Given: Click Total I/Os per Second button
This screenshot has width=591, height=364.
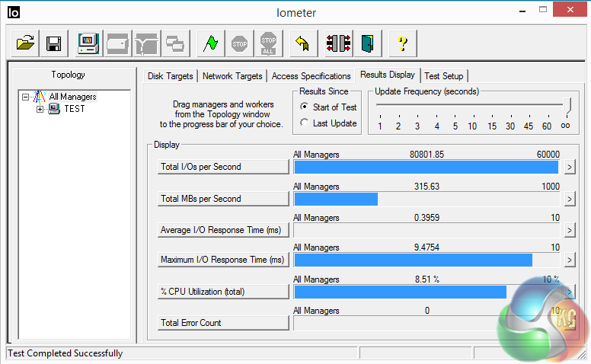Looking at the screenshot, I should coord(223,167).
